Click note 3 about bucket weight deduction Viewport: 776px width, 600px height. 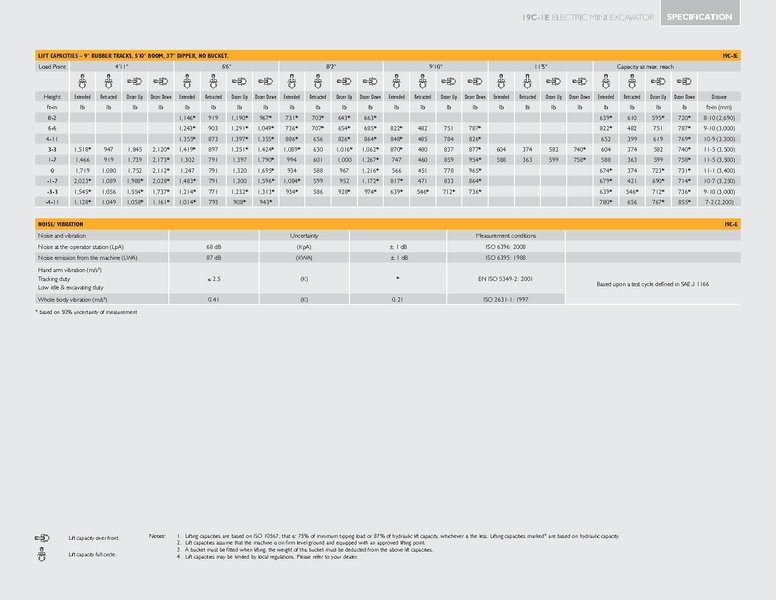(305, 550)
